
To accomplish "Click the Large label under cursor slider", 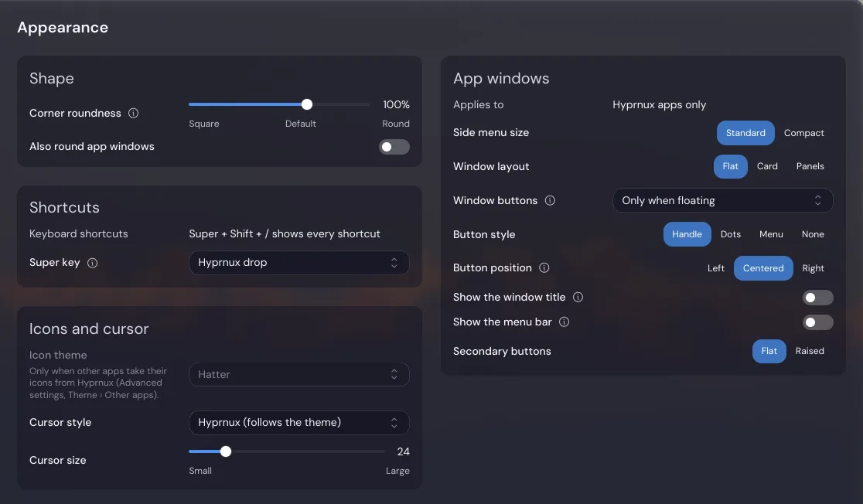I will (x=397, y=471).
